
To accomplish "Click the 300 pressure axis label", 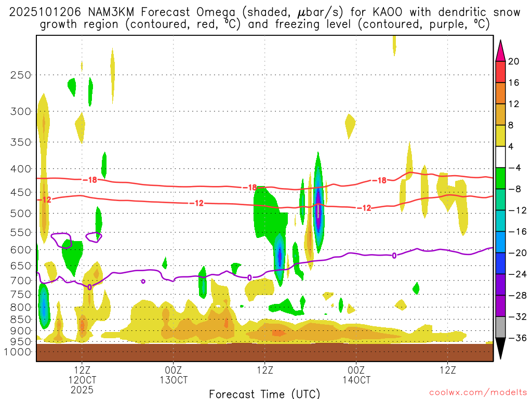I will click(21, 111).
